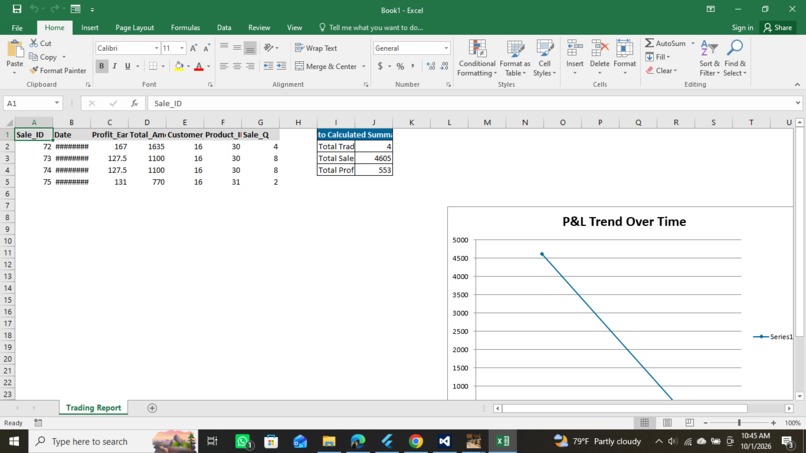
Task: Cut the selection with scissors icon
Action: pos(41,43)
